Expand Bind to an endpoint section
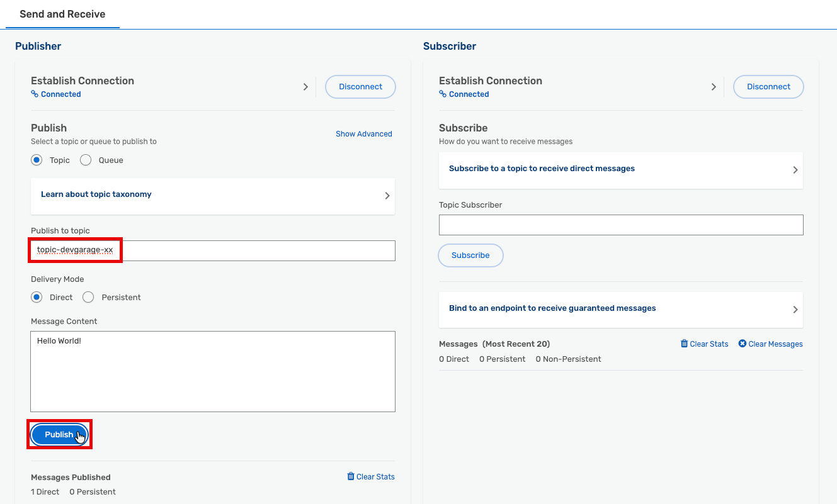837x504 pixels. [x=621, y=310]
